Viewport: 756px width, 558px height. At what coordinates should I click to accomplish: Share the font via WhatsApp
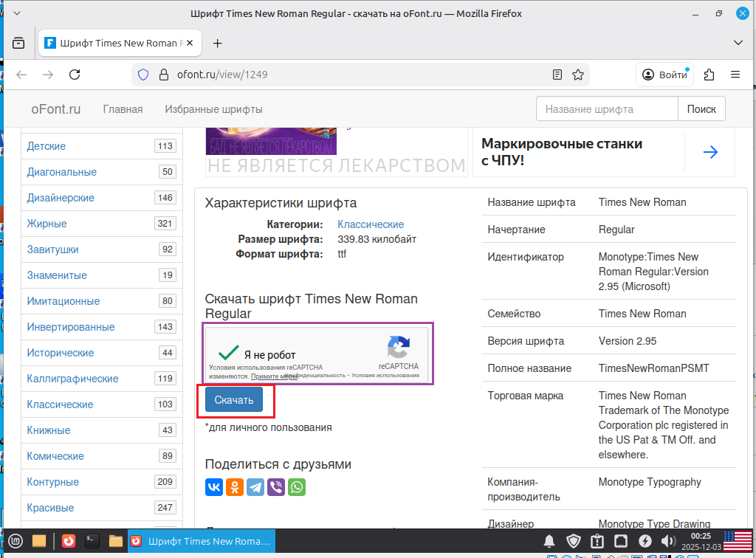pos(297,487)
